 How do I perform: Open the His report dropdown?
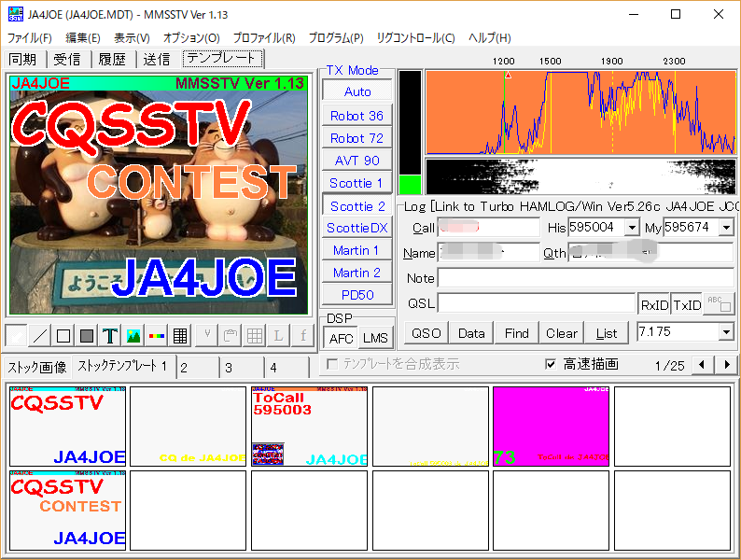tap(632, 228)
